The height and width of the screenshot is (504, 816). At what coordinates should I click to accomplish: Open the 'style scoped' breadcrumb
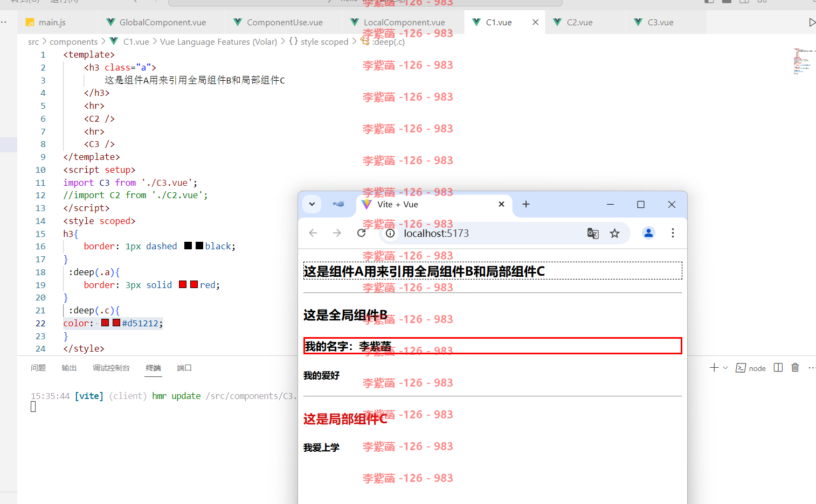(324, 41)
